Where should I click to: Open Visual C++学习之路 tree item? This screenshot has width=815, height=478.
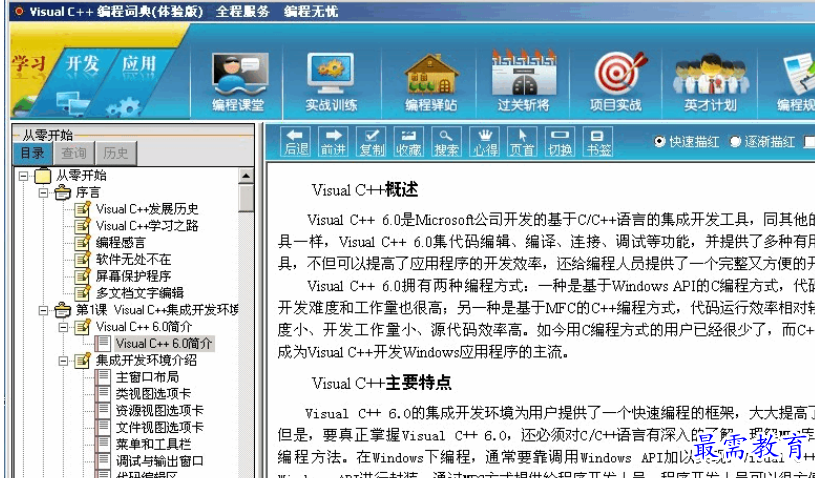[x=147, y=226]
